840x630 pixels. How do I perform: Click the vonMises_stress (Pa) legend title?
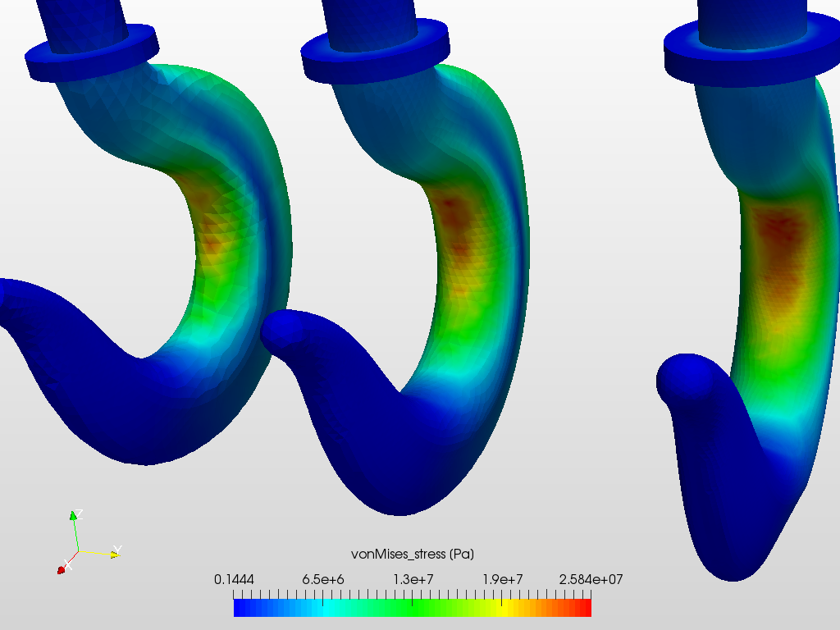coord(412,554)
